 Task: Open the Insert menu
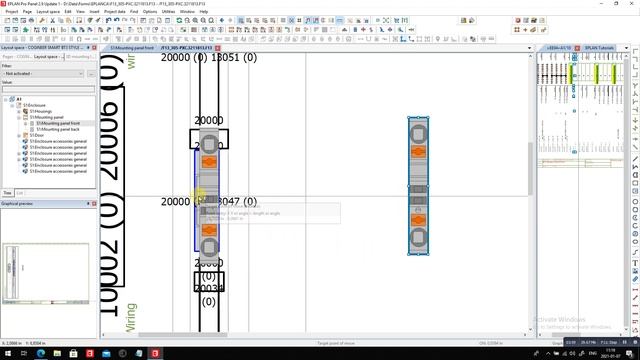pyautogui.click(x=94, y=12)
